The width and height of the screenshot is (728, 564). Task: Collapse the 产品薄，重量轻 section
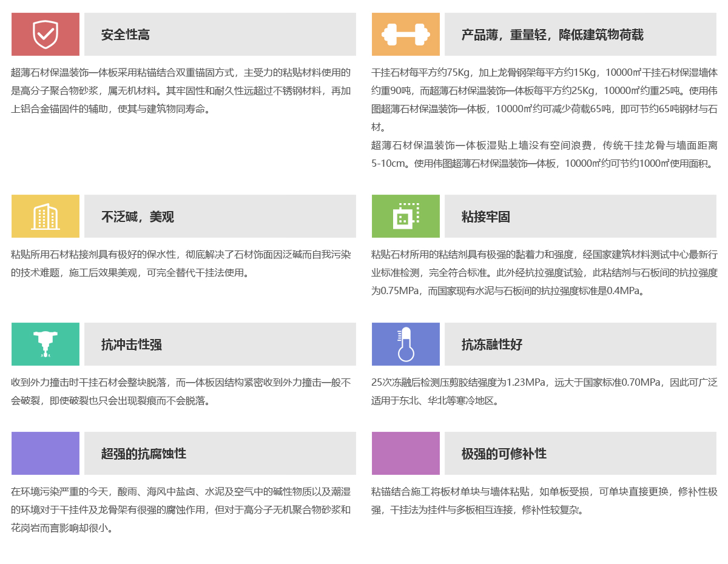click(x=579, y=35)
